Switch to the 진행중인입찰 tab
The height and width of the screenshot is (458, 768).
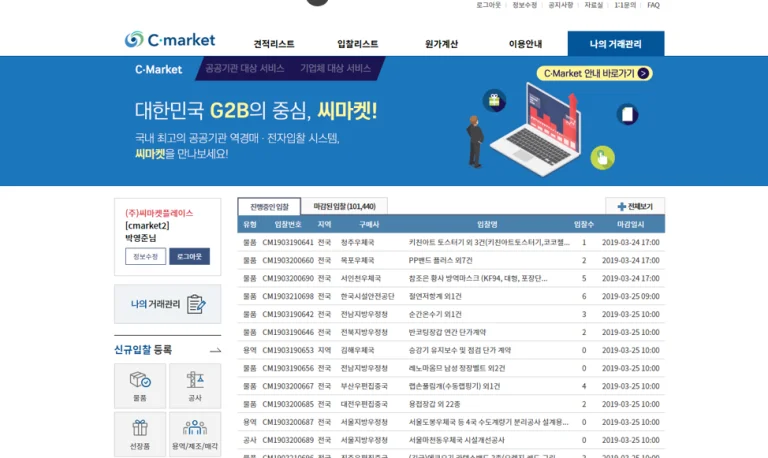pyautogui.click(x=269, y=207)
